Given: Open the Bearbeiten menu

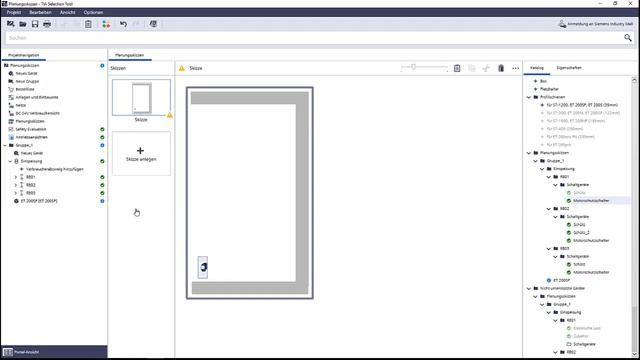Looking at the screenshot, I should tap(40, 12).
